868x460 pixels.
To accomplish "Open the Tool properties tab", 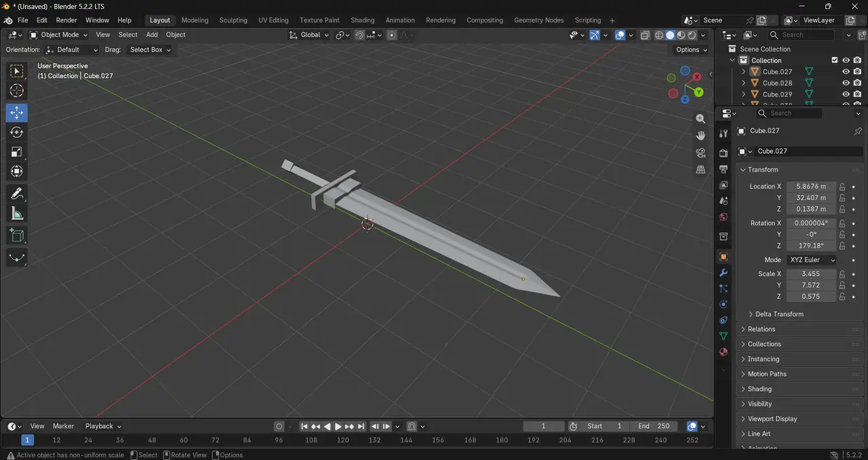I will click(x=724, y=134).
